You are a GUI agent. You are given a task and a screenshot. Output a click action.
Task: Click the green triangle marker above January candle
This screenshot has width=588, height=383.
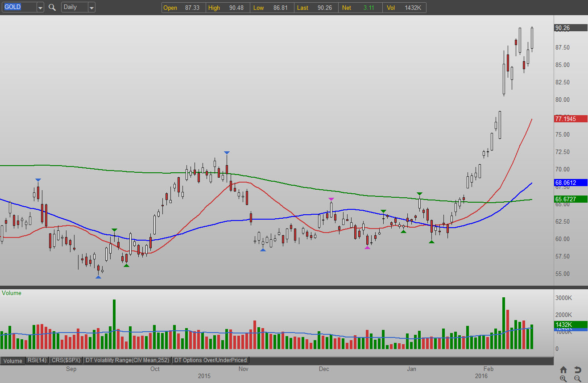click(419, 194)
